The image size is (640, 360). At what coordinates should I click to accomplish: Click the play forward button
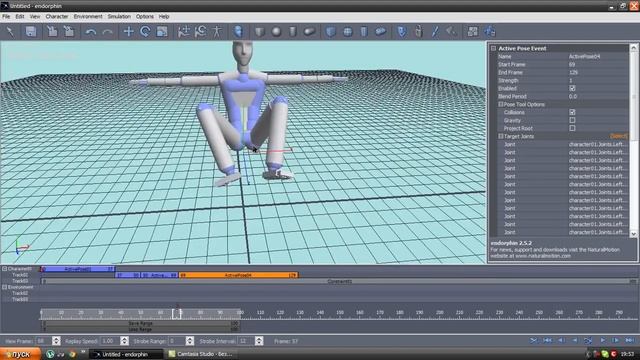tap(602, 340)
